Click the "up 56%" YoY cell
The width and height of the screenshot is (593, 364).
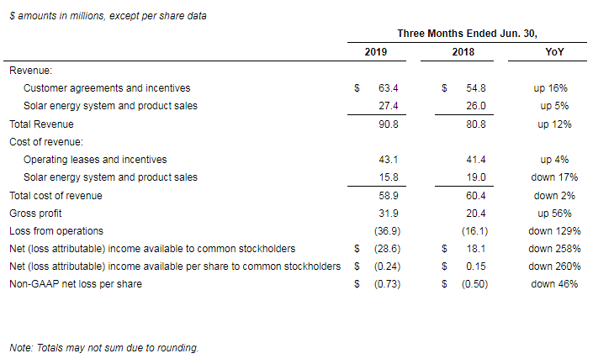(554, 214)
